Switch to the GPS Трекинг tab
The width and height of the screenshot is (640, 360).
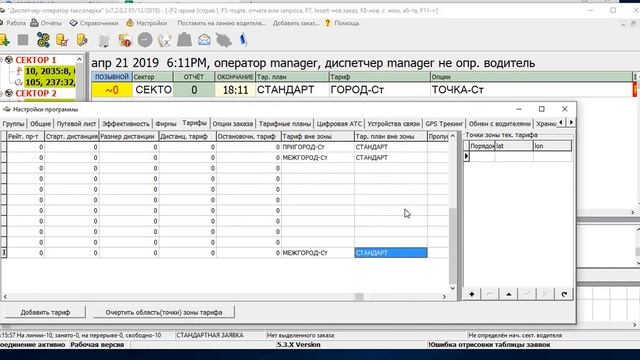coord(444,124)
